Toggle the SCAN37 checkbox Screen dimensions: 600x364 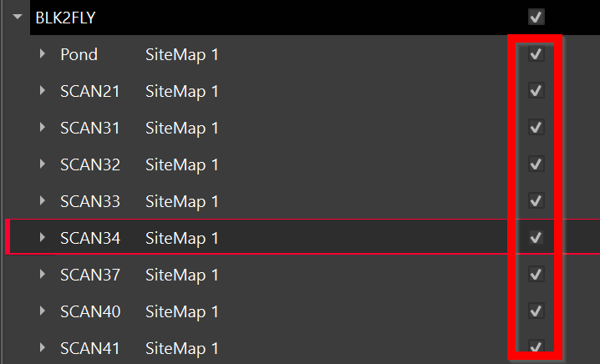tap(536, 275)
